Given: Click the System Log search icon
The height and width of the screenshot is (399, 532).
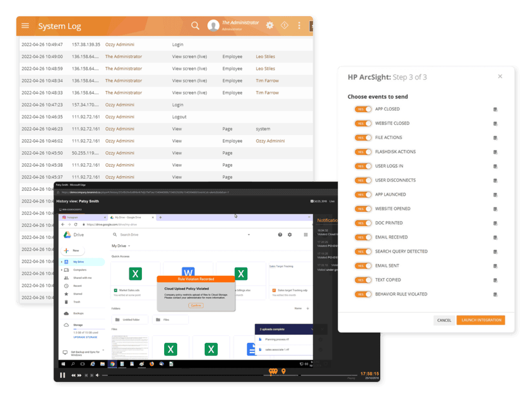Looking at the screenshot, I should point(195,25).
